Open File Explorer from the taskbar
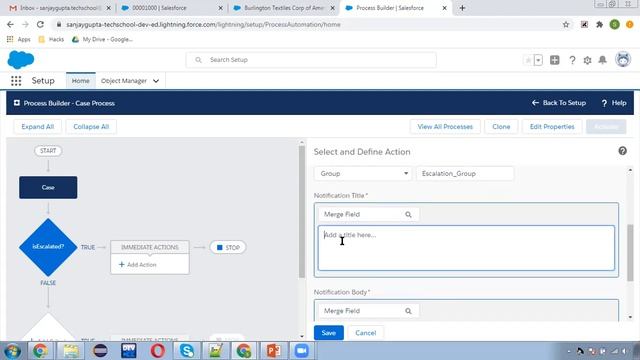640x360 pixels. tap(71, 351)
